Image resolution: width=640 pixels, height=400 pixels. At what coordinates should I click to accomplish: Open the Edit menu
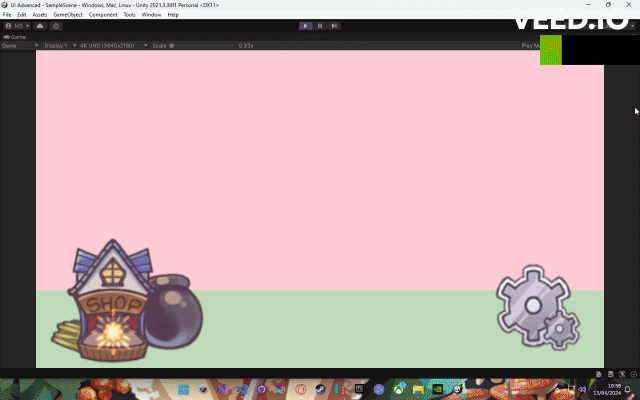(x=22, y=14)
